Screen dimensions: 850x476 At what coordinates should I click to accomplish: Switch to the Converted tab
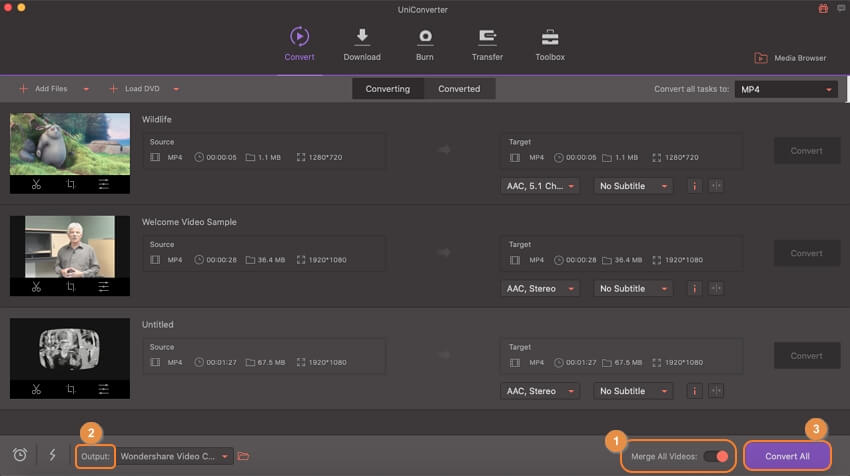[459, 88]
